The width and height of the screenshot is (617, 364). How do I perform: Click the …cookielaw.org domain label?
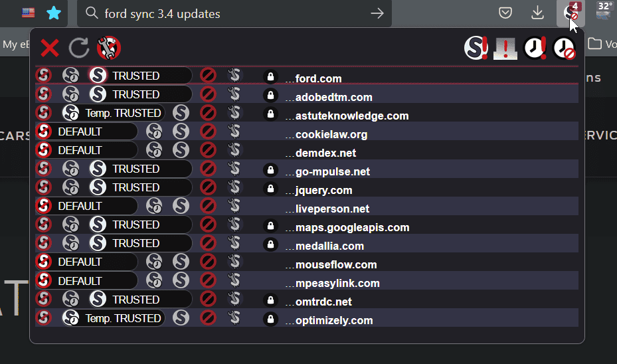pyautogui.click(x=327, y=134)
